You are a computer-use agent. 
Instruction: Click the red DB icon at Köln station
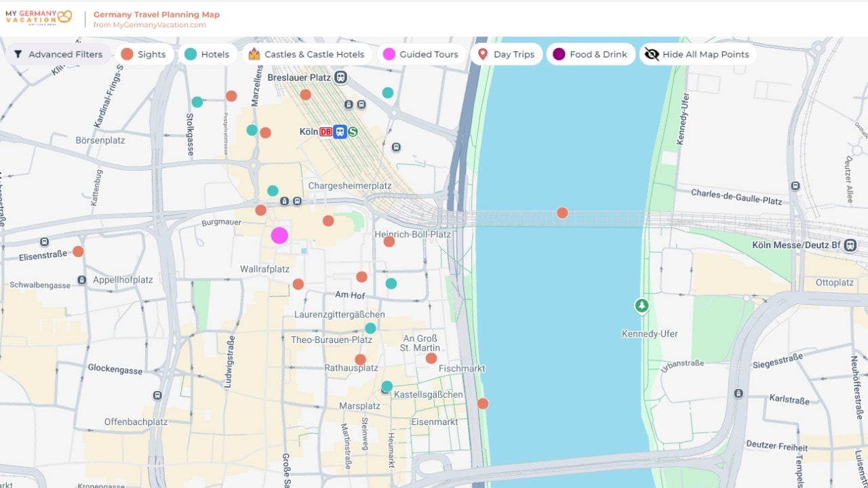click(326, 132)
